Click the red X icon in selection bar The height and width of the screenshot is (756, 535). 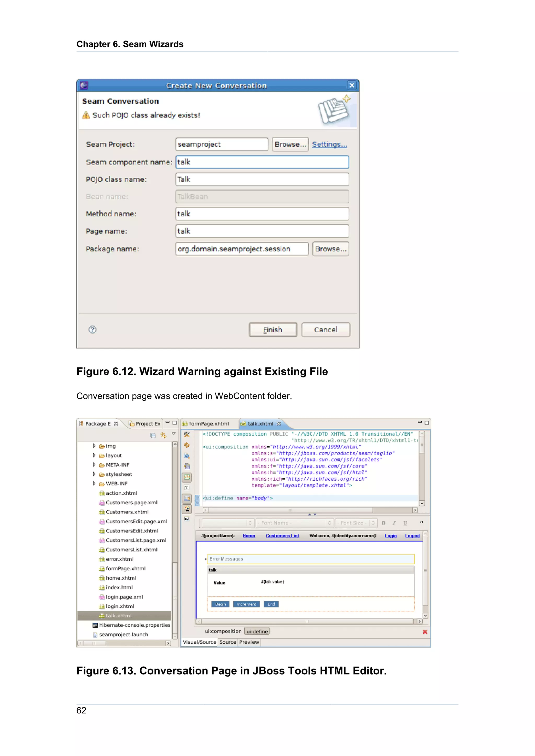click(425, 632)
